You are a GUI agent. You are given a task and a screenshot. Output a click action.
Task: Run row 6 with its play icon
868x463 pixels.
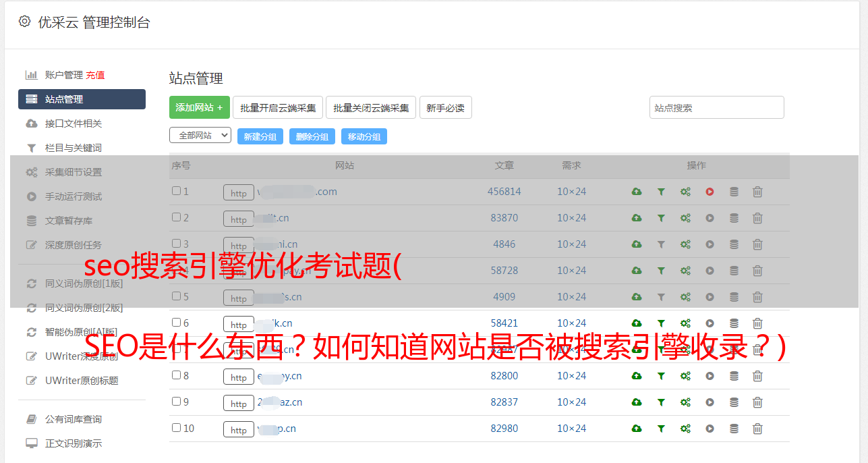[710, 323]
